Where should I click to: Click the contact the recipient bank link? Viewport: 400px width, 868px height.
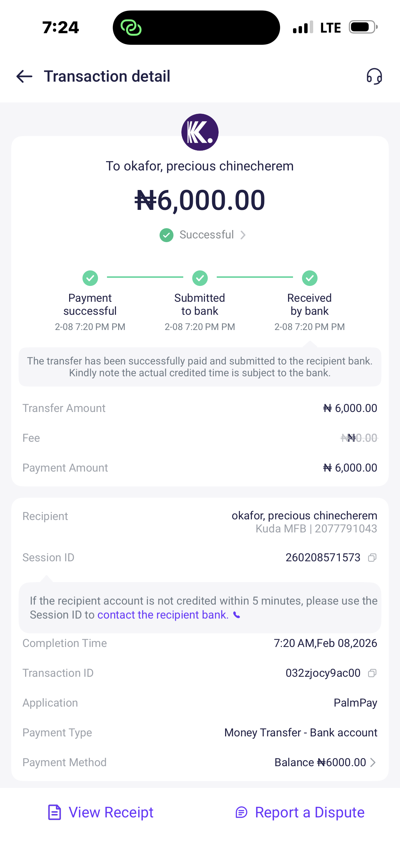click(x=163, y=615)
